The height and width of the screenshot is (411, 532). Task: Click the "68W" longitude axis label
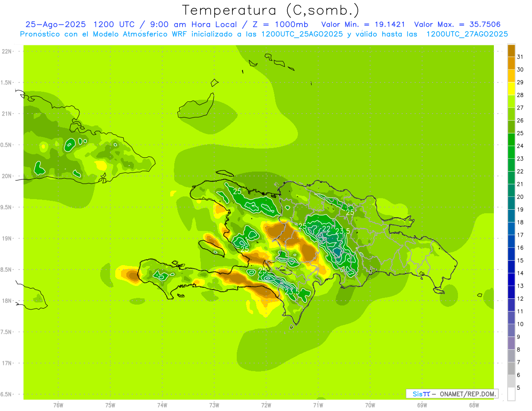tap(474, 405)
